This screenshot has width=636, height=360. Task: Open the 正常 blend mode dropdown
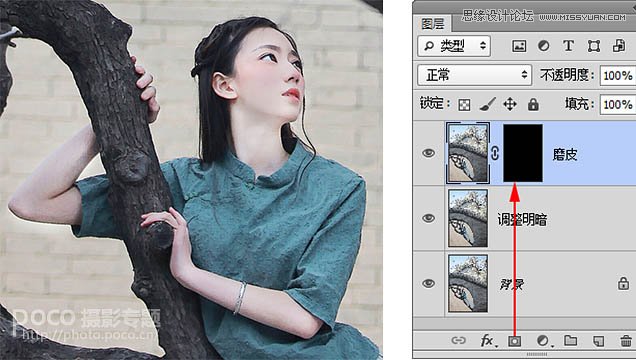[475, 75]
